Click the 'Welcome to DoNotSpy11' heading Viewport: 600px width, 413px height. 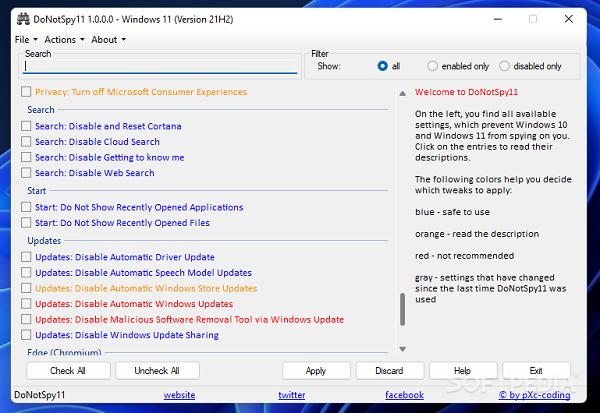click(466, 92)
